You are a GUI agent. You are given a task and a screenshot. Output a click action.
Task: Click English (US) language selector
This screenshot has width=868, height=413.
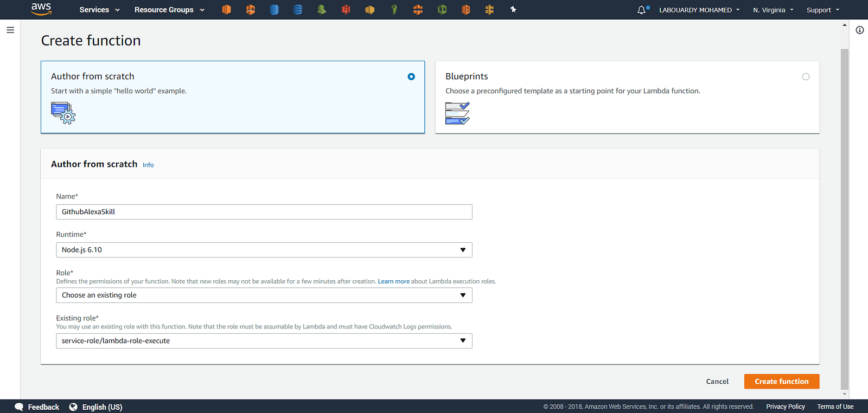click(102, 407)
